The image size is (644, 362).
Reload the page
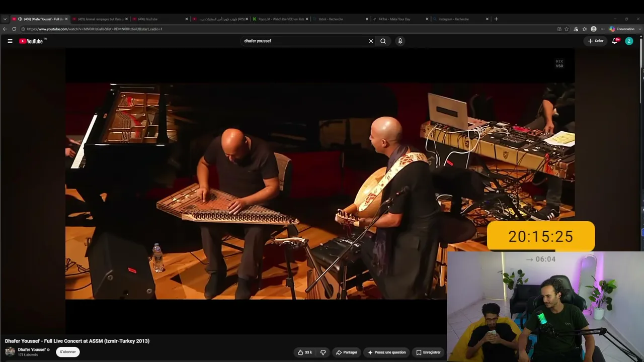click(x=14, y=29)
